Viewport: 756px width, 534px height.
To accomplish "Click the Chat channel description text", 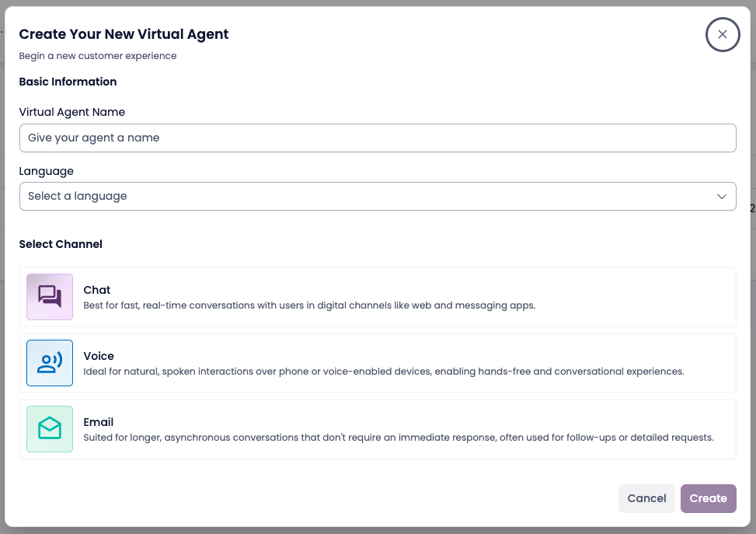I will 309,305.
